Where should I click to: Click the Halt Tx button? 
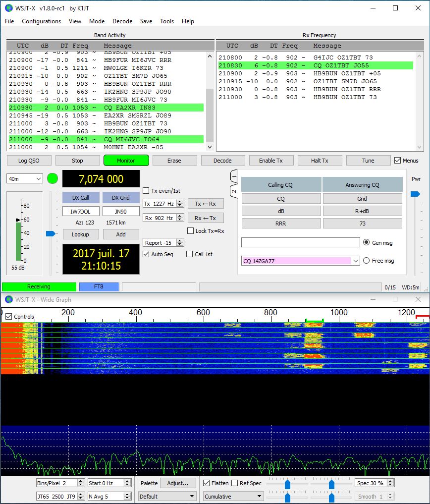pos(320,161)
